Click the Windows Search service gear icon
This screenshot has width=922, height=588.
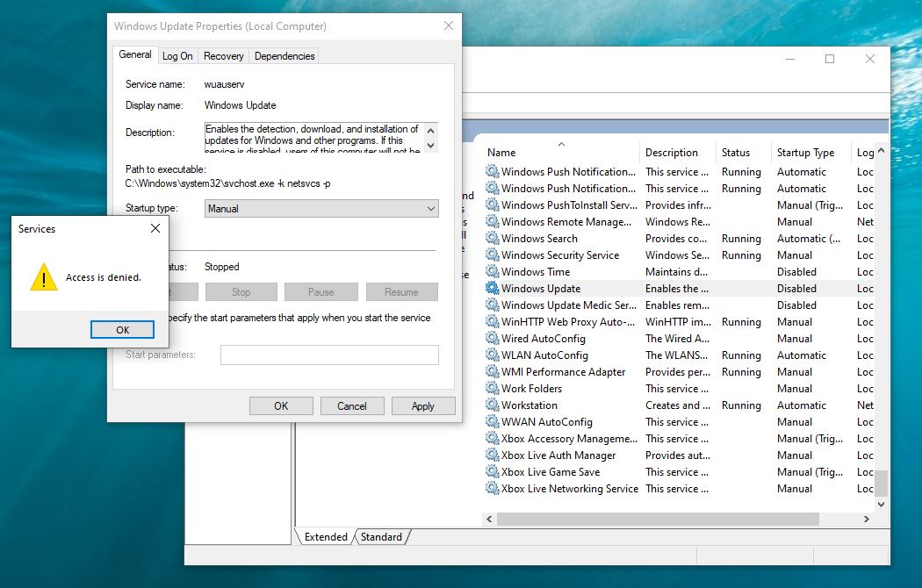point(493,239)
